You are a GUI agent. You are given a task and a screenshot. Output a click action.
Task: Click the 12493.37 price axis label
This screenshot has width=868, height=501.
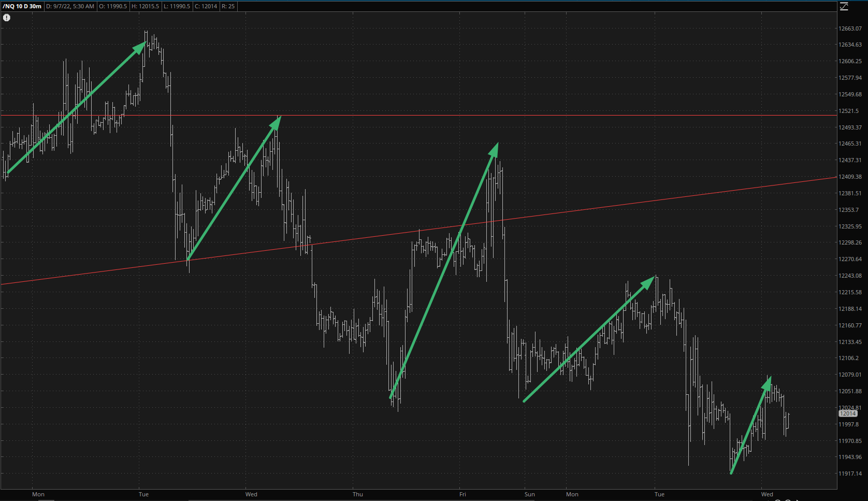click(850, 127)
